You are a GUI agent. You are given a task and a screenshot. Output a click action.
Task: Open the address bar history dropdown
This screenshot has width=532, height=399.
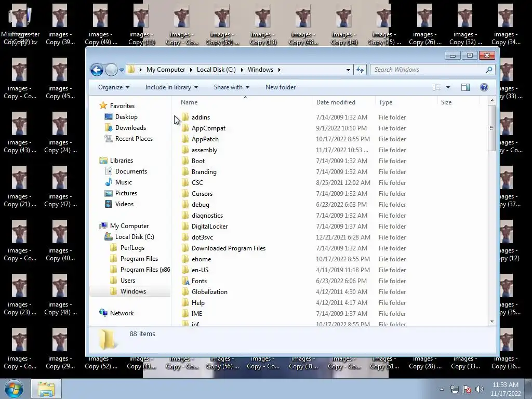(x=348, y=70)
